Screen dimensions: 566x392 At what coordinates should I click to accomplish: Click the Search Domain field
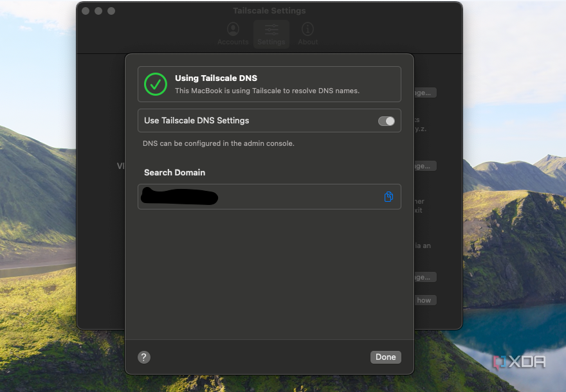(269, 197)
